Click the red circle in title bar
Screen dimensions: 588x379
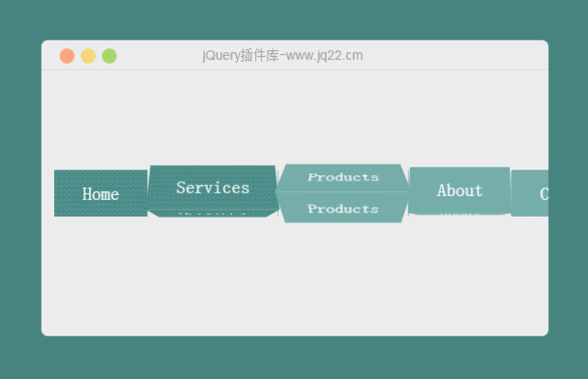(x=67, y=56)
